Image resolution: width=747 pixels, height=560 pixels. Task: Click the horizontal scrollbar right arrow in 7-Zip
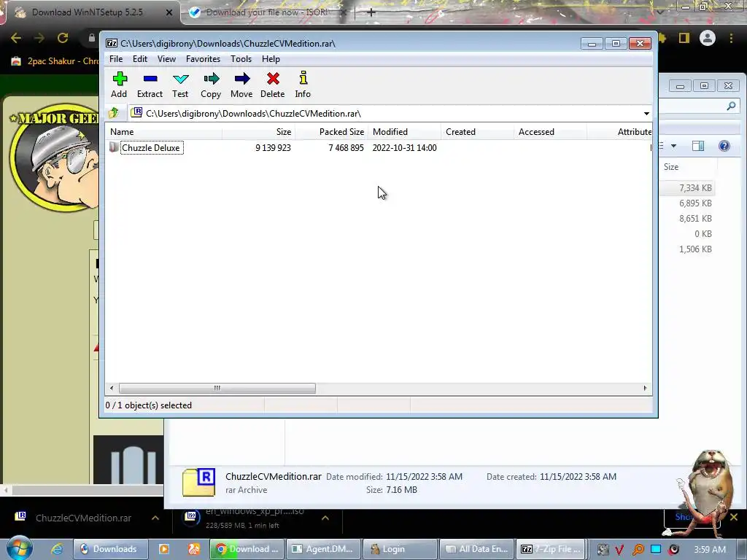tap(645, 388)
